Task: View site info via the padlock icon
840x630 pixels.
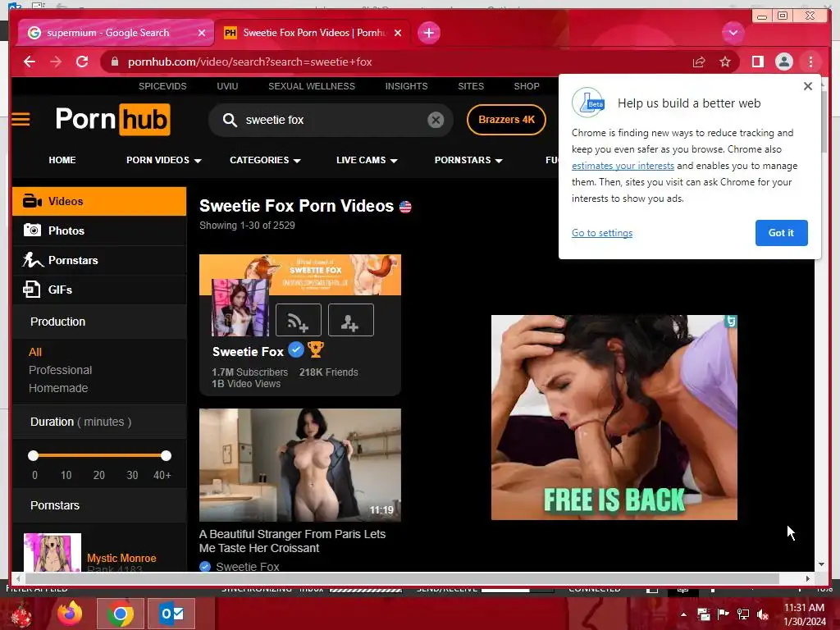Action: tap(114, 62)
